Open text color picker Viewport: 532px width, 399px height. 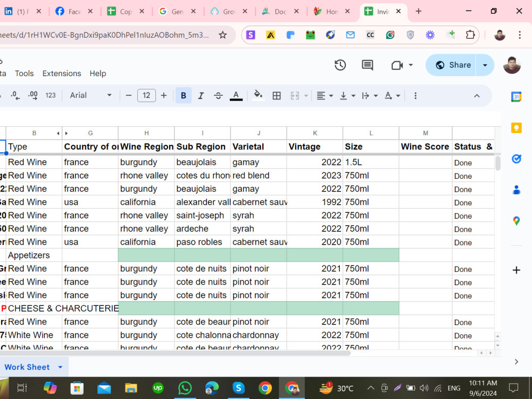click(236, 96)
